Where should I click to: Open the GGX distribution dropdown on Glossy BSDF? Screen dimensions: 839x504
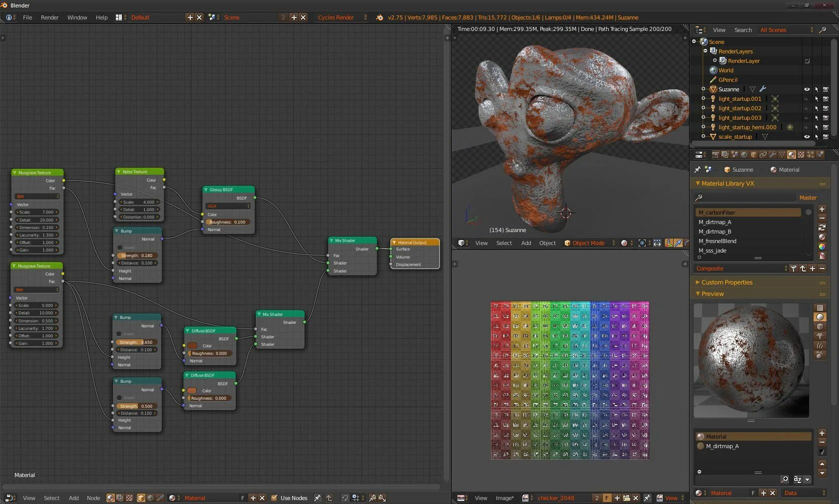(228, 206)
